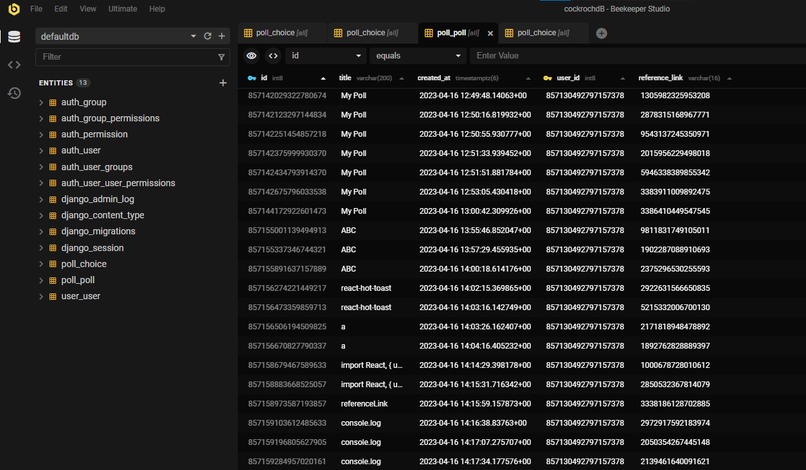Select the django_content_type entity
This screenshot has height=470, width=806.
point(102,215)
